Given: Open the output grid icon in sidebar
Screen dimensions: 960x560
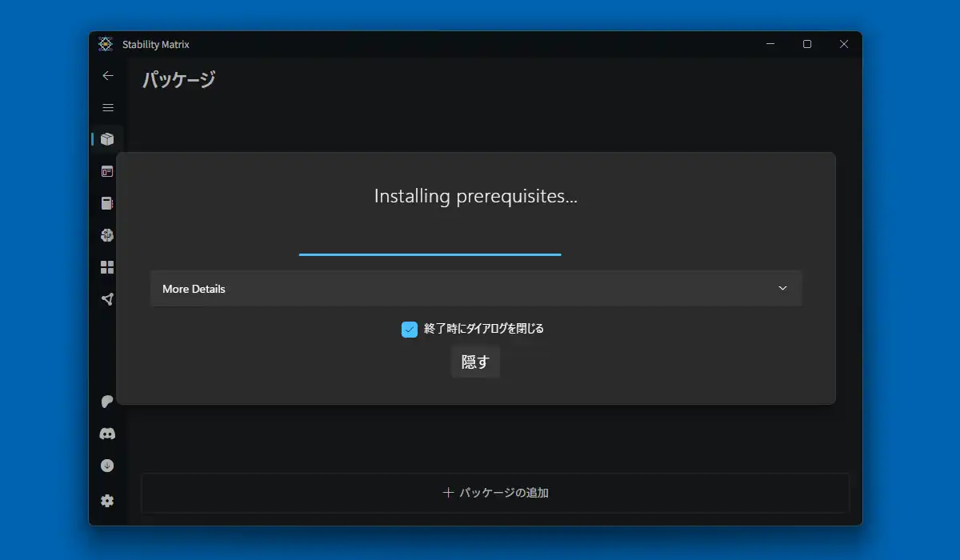Looking at the screenshot, I should [x=107, y=267].
